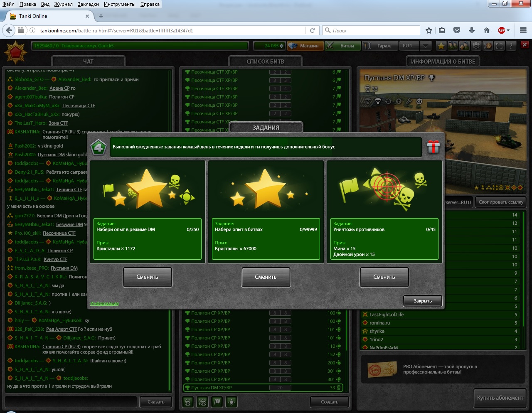Screen dimensions: 532x413
Task: Open game settings gear icon
Action: (x=476, y=46)
